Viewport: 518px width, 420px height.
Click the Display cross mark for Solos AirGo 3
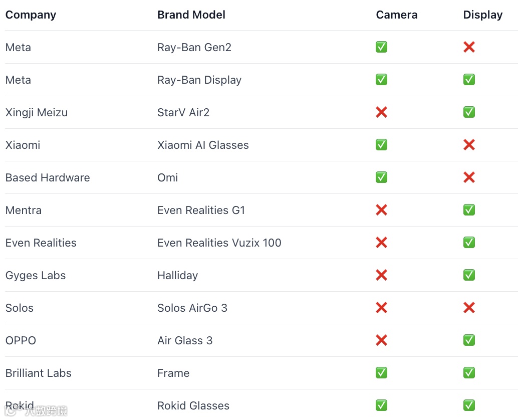[469, 308]
